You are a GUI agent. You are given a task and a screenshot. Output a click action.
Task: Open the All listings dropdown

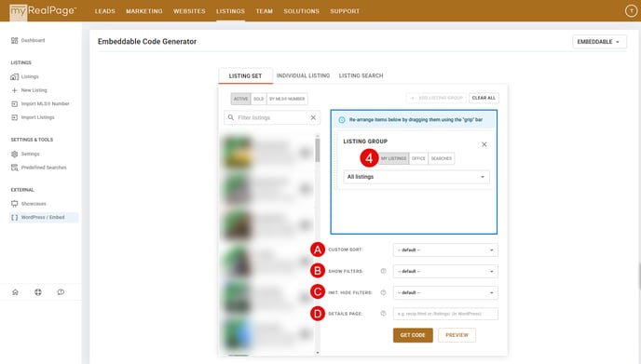[416, 177]
